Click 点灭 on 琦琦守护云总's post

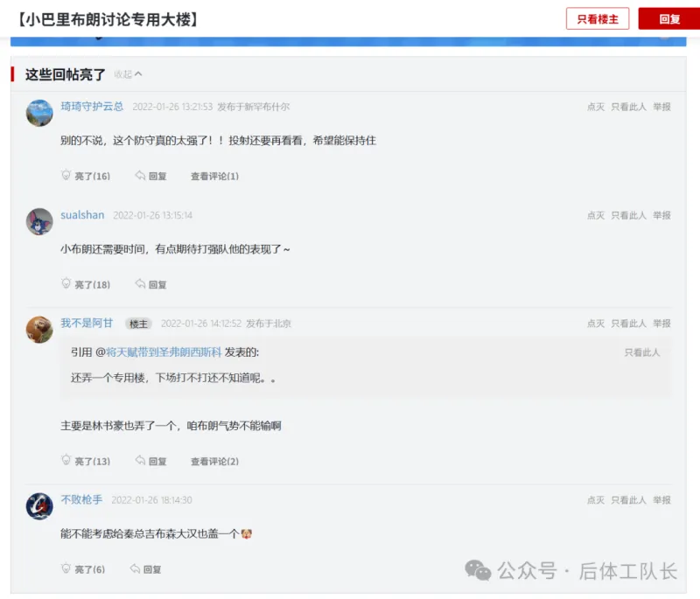click(x=596, y=107)
